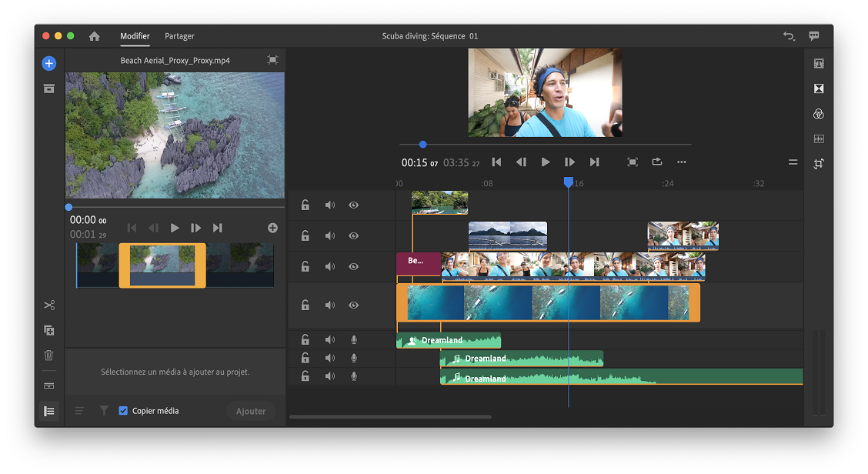The height and width of the screenshot is (474, 868).
Task: Delete the selected clip with trash icon
Action: 48,355
